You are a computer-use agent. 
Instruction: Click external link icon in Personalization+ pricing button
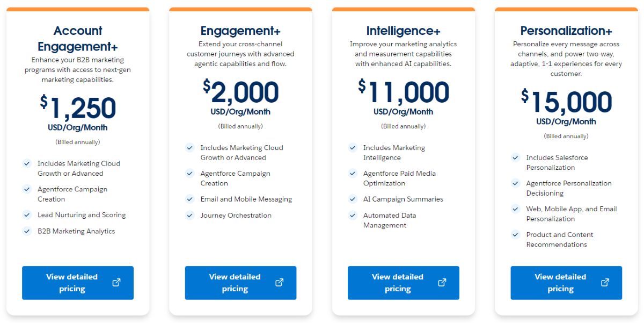(605, 283)
